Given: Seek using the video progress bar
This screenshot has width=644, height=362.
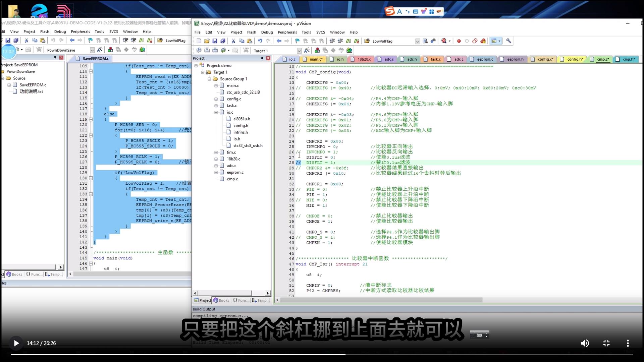Looking at the screenshot, I should pyautogui.click(x=322, y=354).
